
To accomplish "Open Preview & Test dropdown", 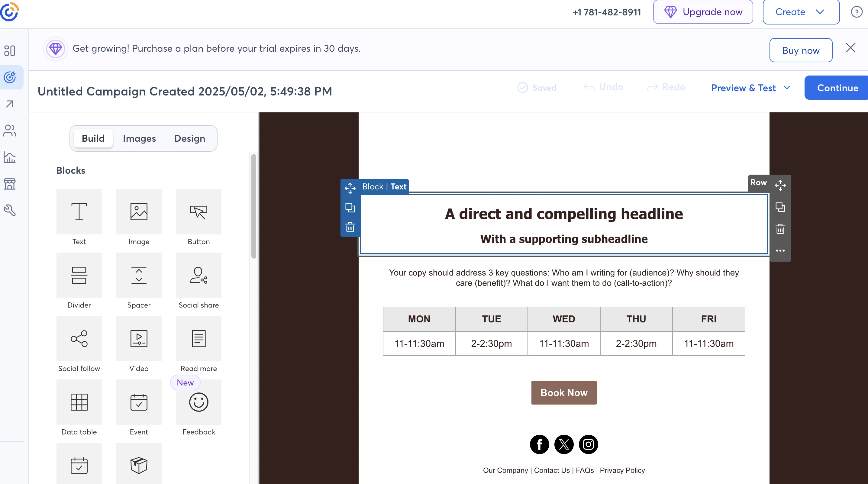I will 750,88.
